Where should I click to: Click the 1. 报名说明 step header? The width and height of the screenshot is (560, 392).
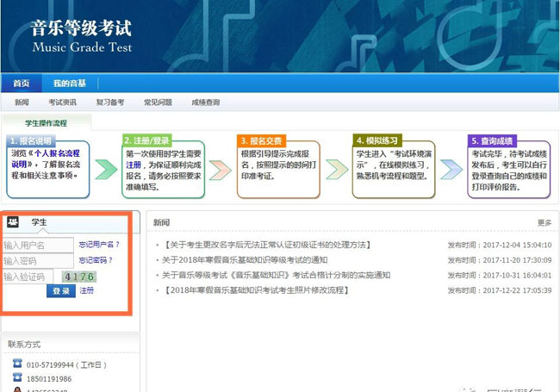(x=31, y=140)
